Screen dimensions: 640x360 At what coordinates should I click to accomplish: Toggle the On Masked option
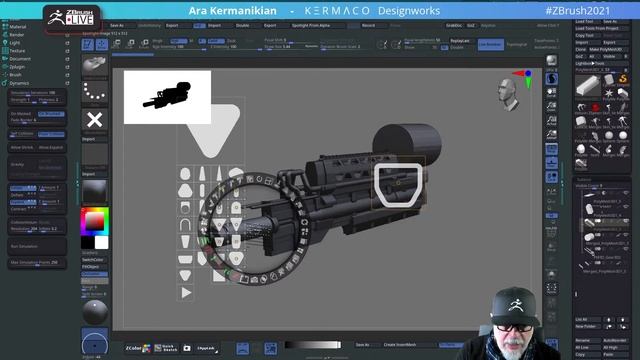tap(22, 114)
